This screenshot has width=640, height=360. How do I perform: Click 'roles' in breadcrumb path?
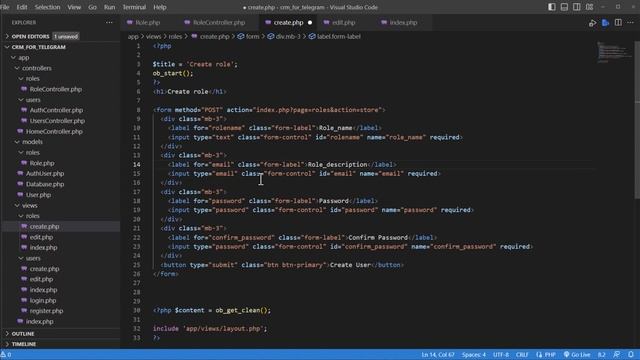pyautogui.click(x=175, y=36)
